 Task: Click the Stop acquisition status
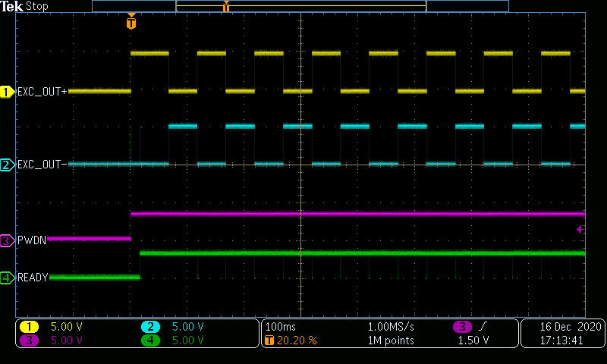(x=36, y=6)
